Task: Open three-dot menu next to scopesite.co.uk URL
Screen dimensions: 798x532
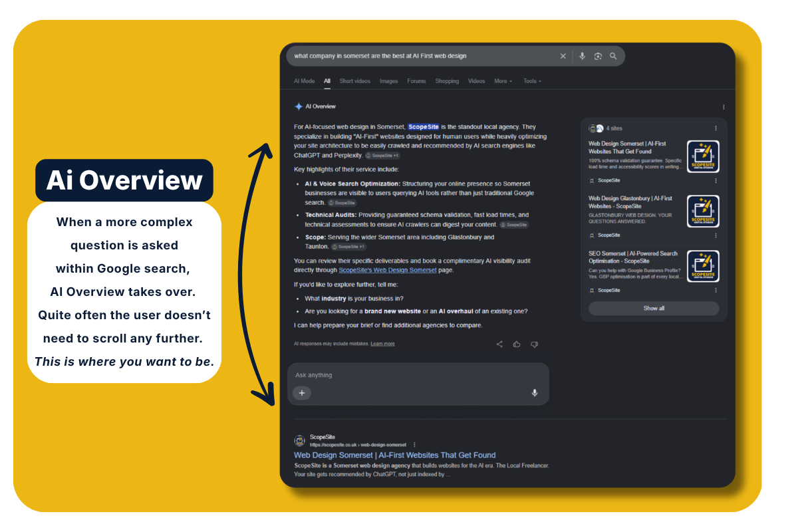Action: [414, 444]
